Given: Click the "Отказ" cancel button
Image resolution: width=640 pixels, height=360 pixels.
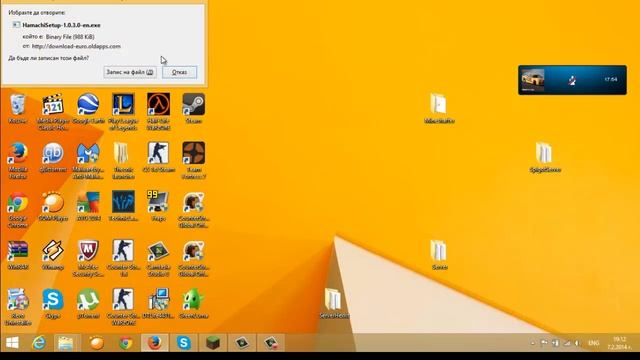Looking at the screenshot, I should click(179, 72).
